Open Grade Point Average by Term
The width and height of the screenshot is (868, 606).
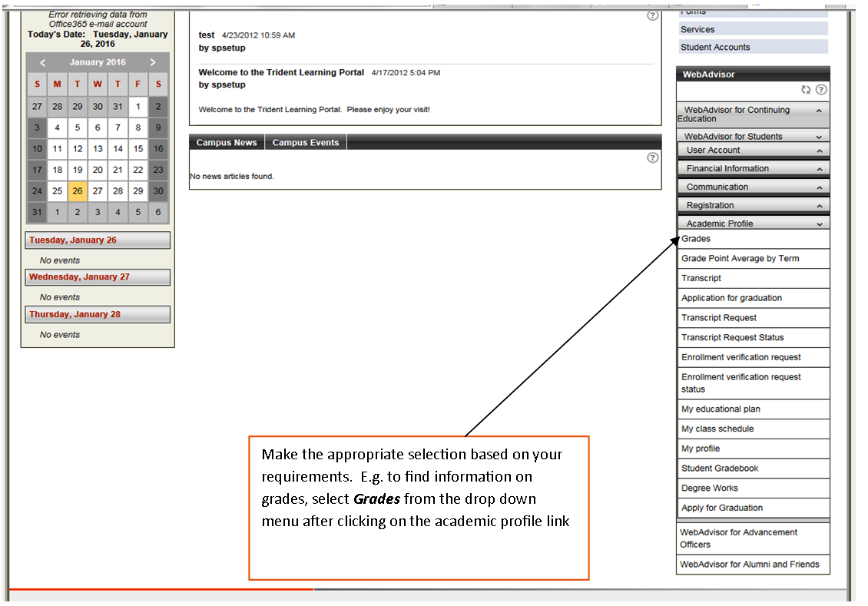[740, 259]
